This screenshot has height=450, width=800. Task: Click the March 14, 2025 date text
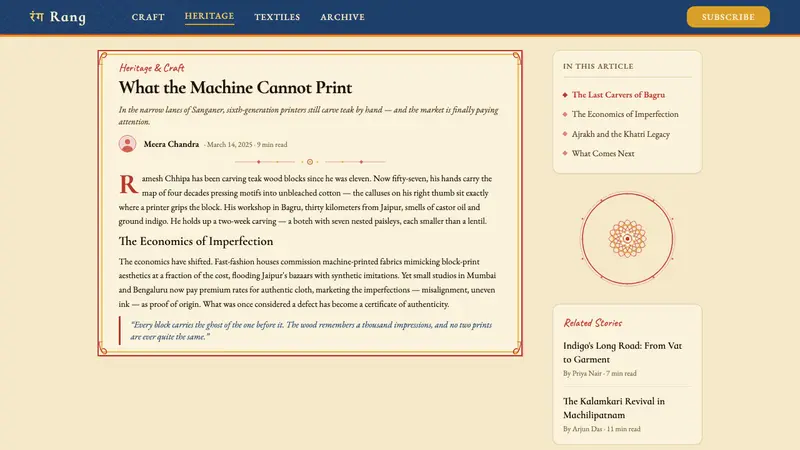click(230, 145)
